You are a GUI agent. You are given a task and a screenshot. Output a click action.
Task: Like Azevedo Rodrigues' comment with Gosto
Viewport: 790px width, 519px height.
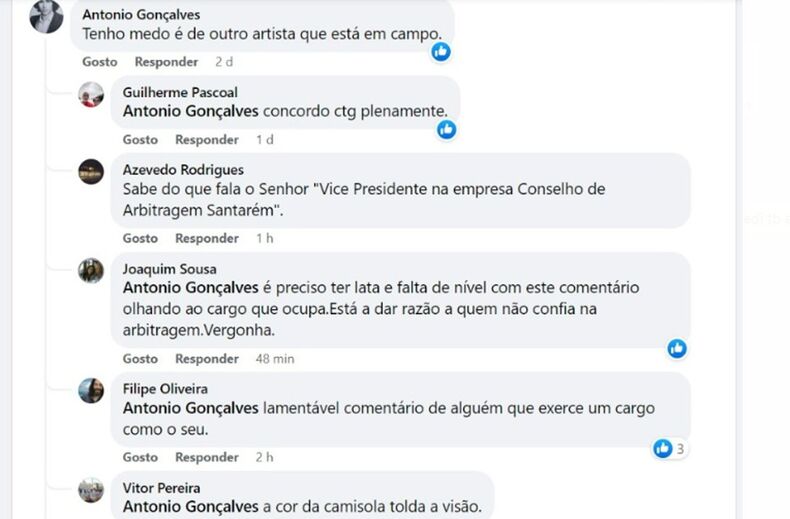pyautogui.click(x=140, y=239)
